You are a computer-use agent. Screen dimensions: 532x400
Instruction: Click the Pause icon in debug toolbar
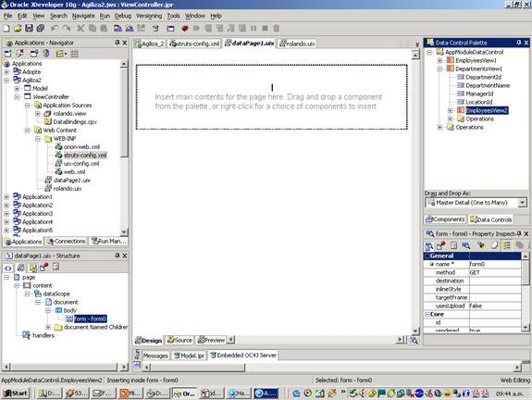[254, 29]
